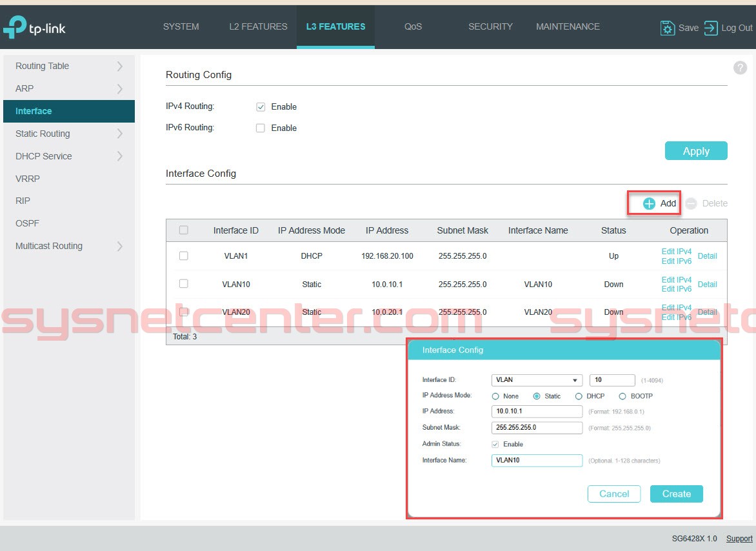Click the Total: 3 table footer text
The image size is (756, 551).
click(x=184, y=337)
